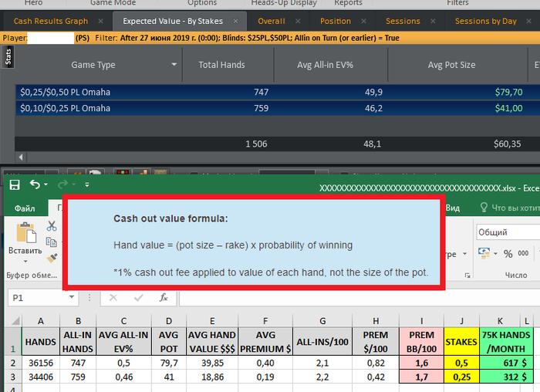This screenshot has width=540, height=392.
Task: Select Excel column header A
Action: (41, 321)
